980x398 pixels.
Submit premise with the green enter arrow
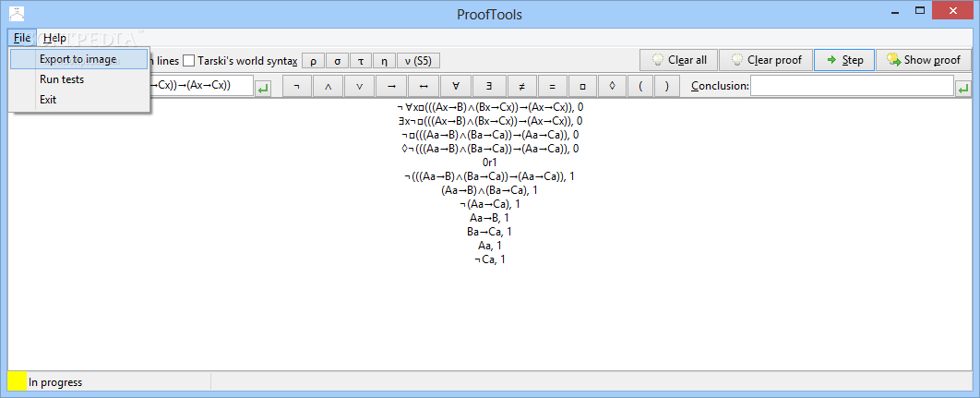pyautogui.click(x=264, y=89)
